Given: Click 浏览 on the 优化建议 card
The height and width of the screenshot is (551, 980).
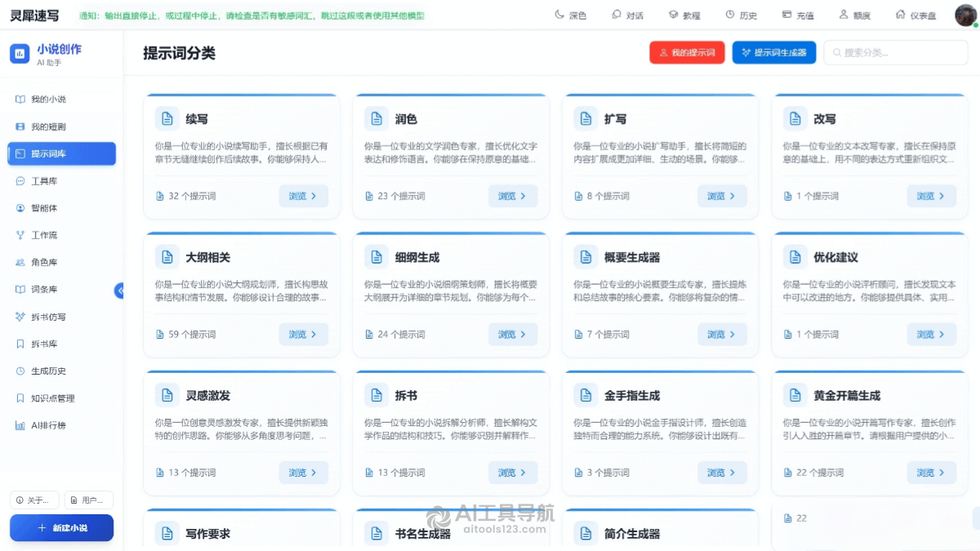Looking at the screenshot, I should (931, 334).
